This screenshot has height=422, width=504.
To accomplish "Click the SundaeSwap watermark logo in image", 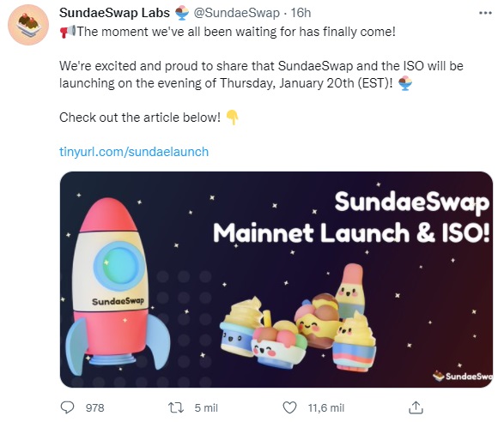I will [462, 376].
